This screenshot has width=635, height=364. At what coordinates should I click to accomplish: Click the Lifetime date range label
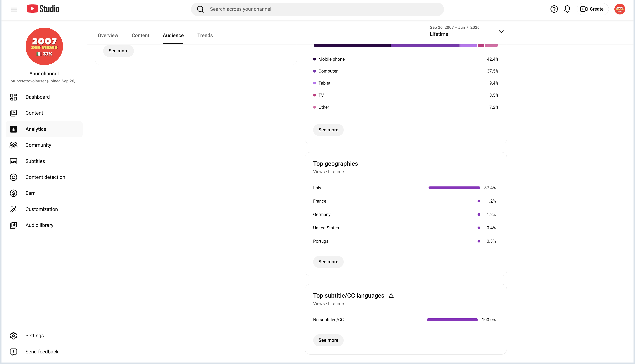coord(439,34)
